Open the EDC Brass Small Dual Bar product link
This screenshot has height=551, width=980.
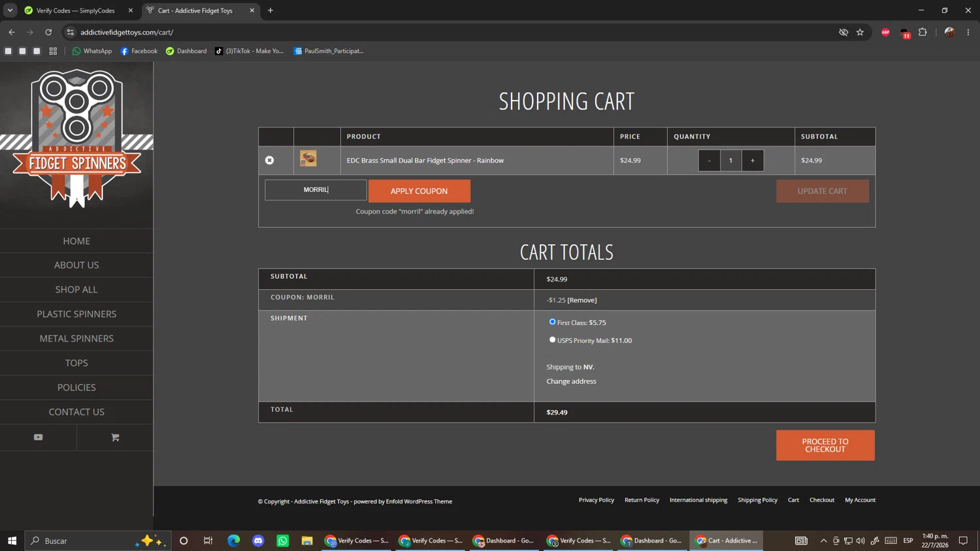425,160
